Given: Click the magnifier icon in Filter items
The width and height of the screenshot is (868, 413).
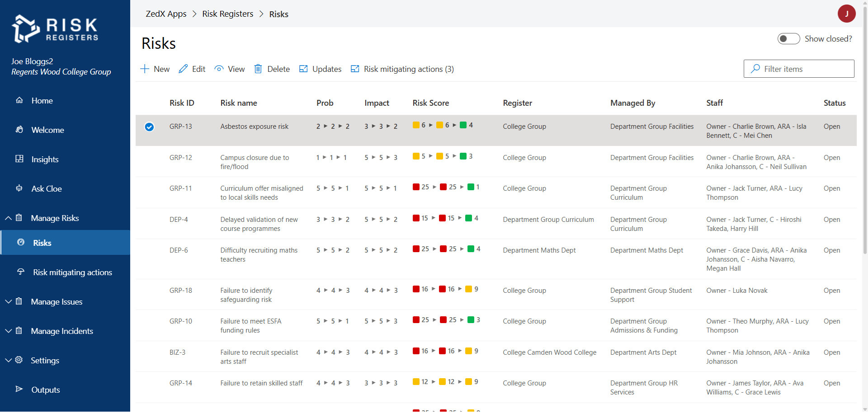Looking at the screenshot, I should 755,69.
